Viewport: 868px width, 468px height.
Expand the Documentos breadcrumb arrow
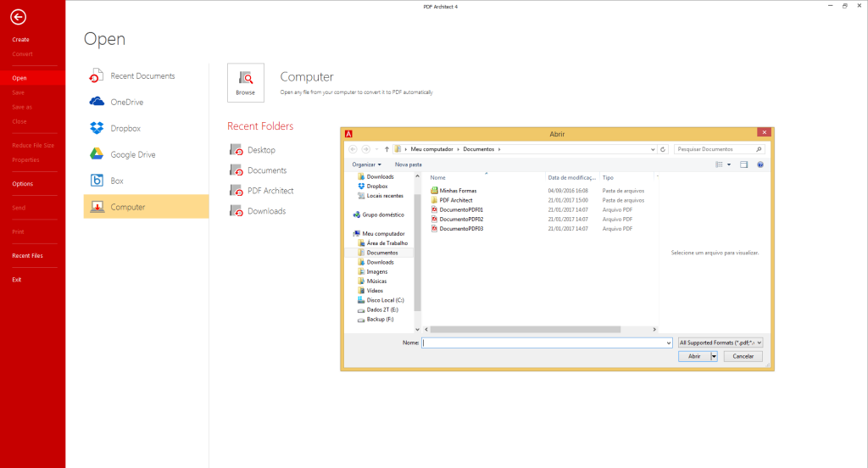[499, 149]
